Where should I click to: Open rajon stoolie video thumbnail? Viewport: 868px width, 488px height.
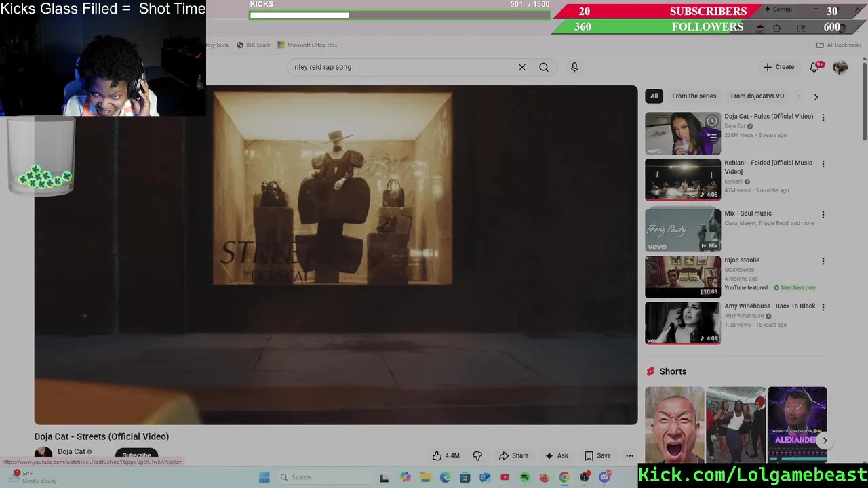pos(683,277)
